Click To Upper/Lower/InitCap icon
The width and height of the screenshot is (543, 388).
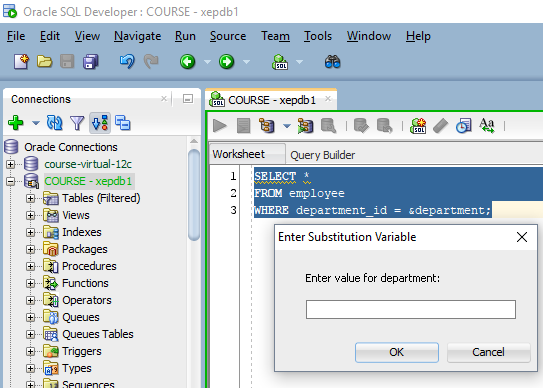[x=487, y=126]
